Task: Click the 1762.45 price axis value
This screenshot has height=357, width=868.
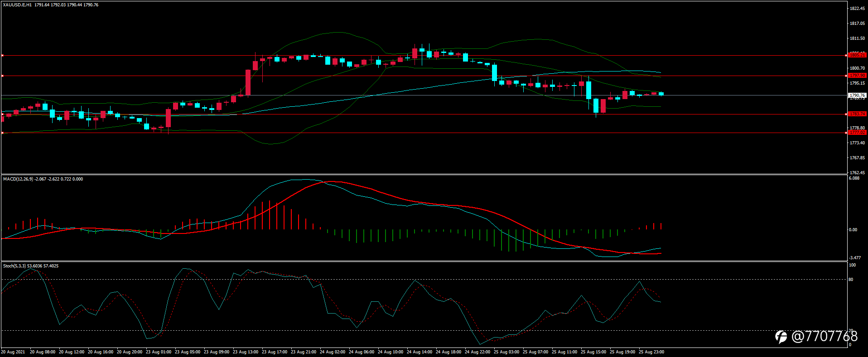Action: point(857,173)
